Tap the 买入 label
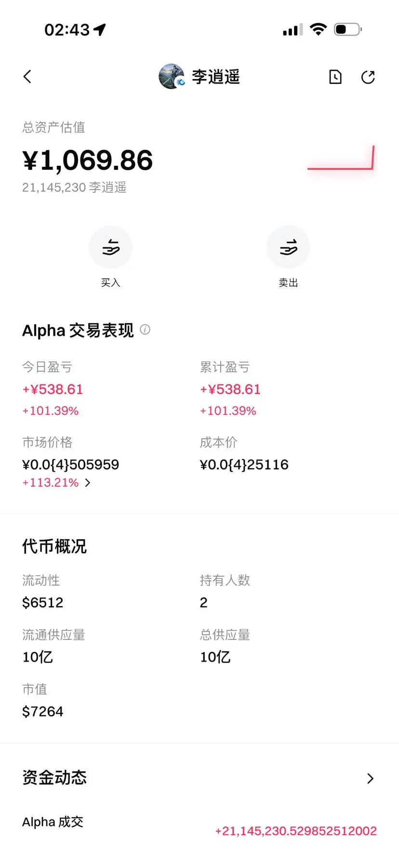 (x=111, y=283)
